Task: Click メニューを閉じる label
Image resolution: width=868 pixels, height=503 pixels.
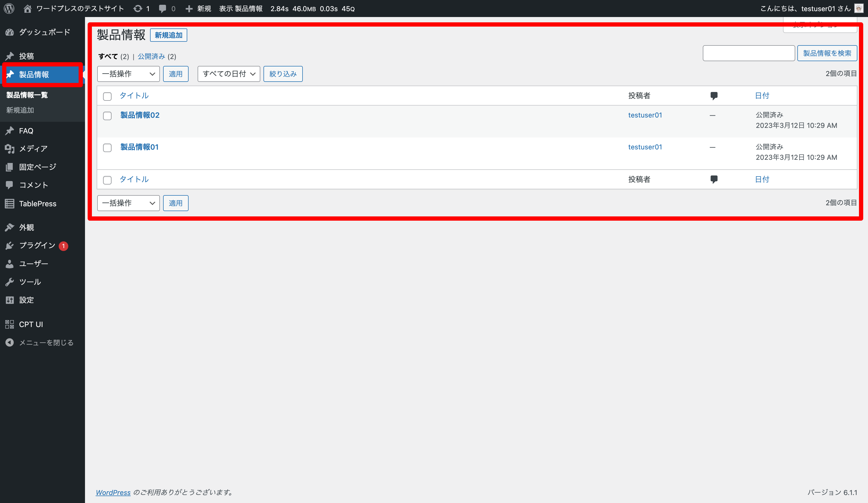Action: 46,342
